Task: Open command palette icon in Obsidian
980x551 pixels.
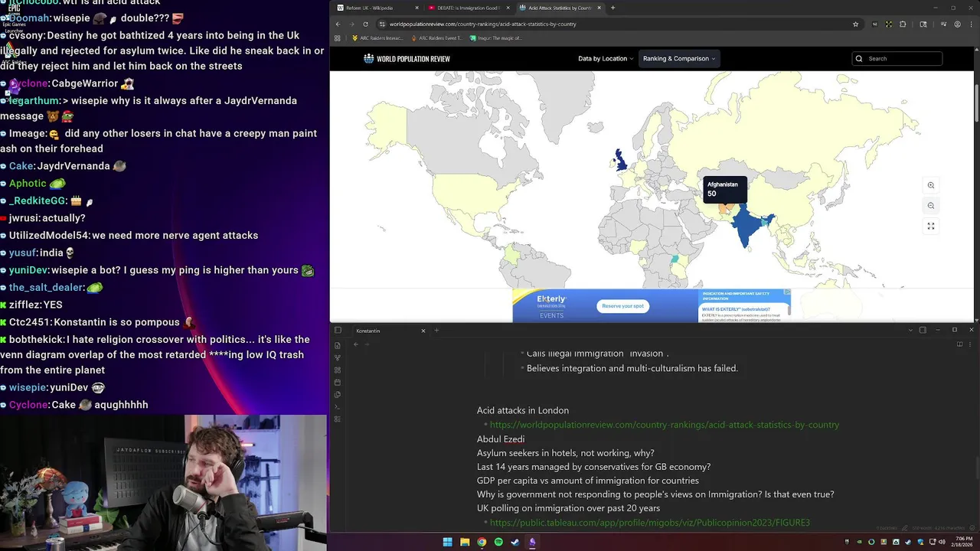Action: (338, 407)
